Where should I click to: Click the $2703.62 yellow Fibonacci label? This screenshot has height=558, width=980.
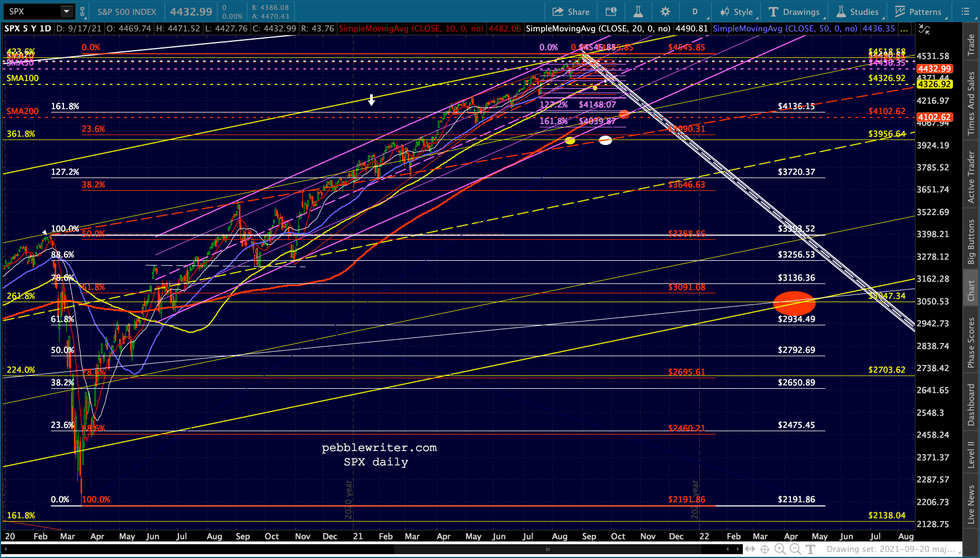(887, 370)
